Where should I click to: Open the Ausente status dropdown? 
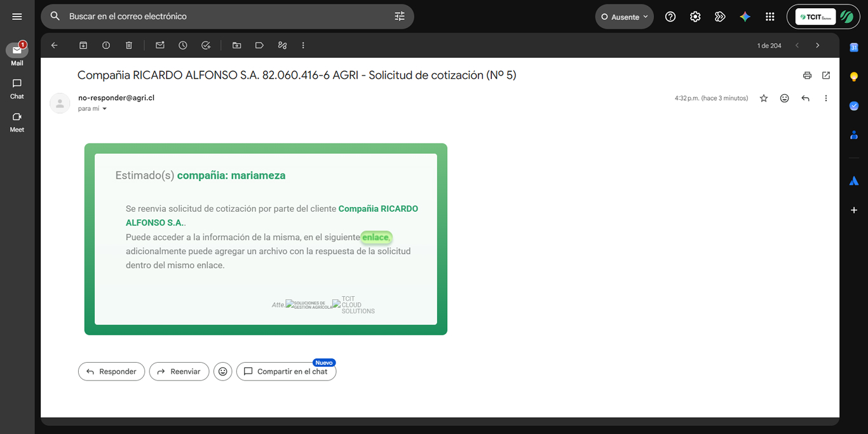[625, 17]
